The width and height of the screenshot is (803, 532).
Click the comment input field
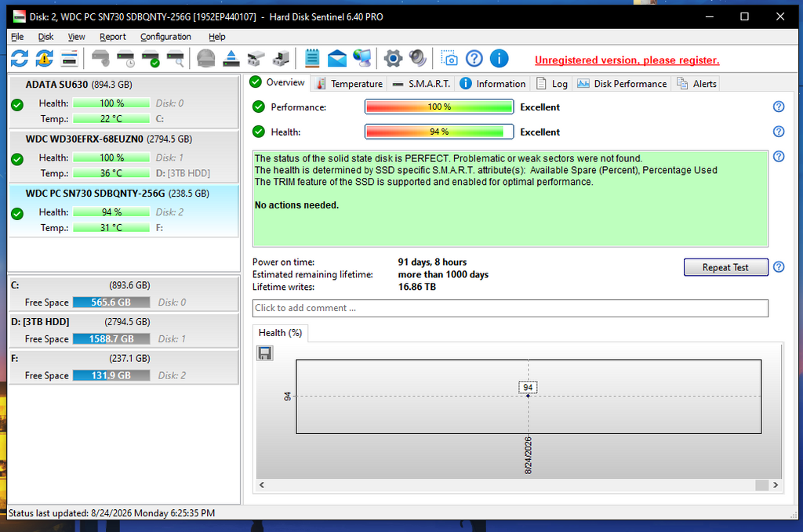click(510, 308)
